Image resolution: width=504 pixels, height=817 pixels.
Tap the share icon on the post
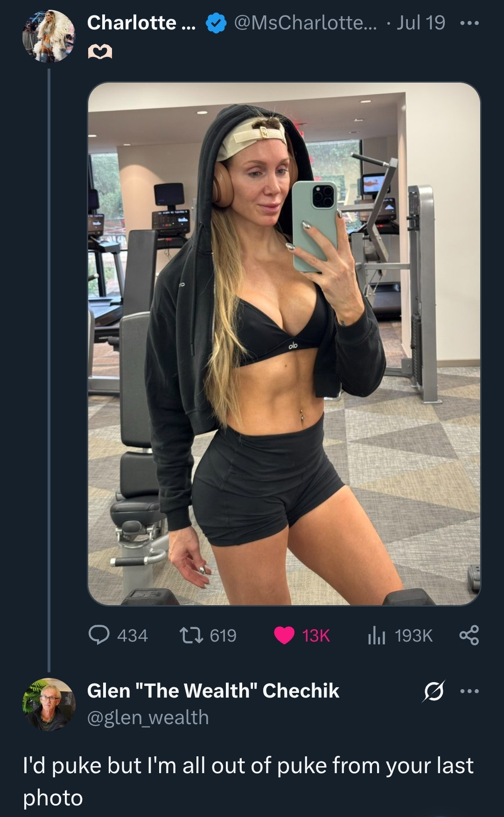click(x=469, y=635)
